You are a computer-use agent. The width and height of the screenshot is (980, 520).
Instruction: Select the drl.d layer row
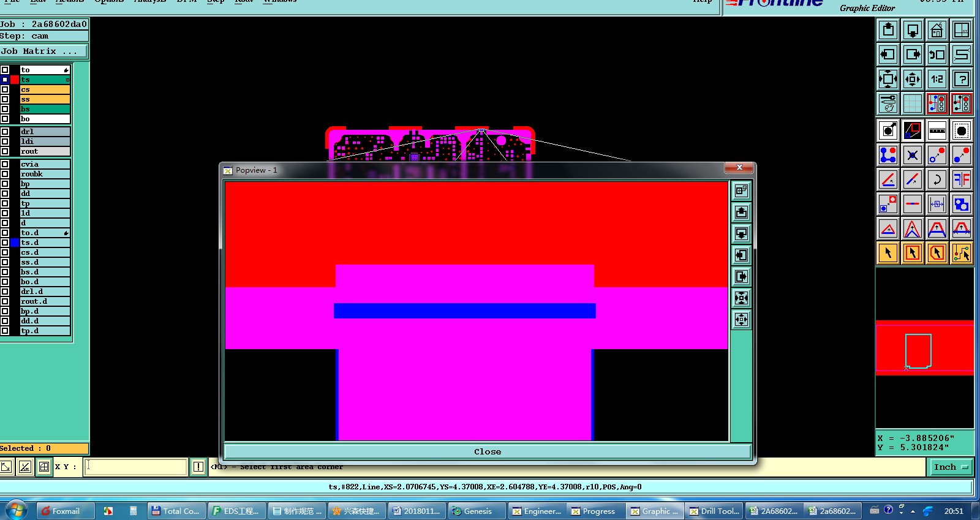[45, 292]
